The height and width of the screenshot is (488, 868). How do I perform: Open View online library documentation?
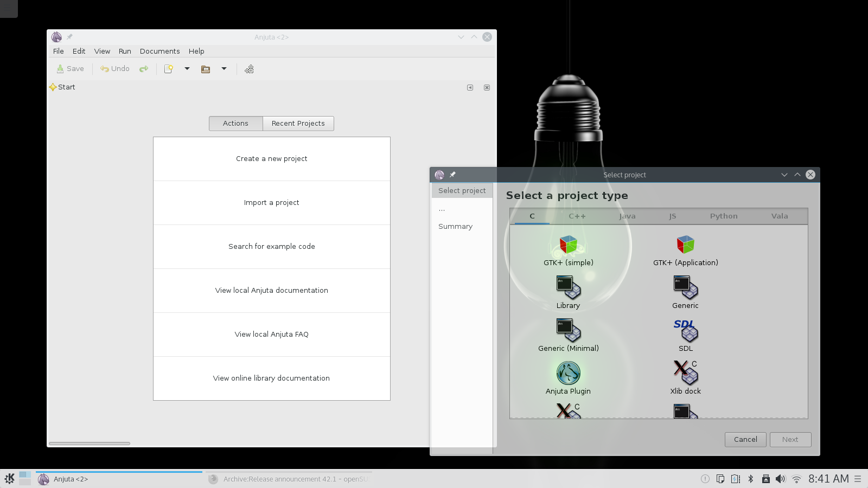[272, 378]
